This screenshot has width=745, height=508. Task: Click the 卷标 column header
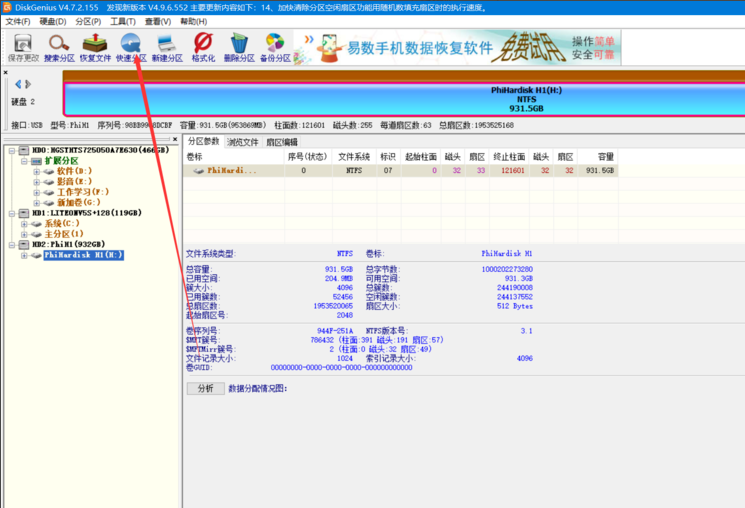tap(234, 157)
